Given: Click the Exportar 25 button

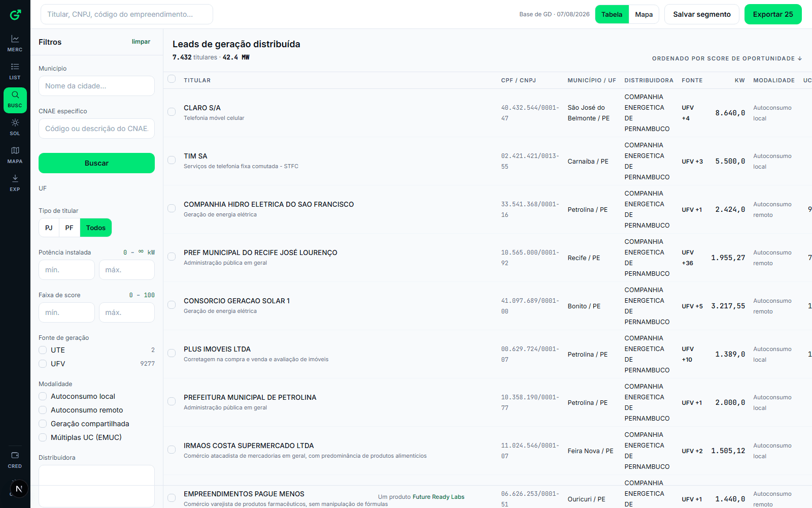Looking at the screenshot, I should (773, 14).
